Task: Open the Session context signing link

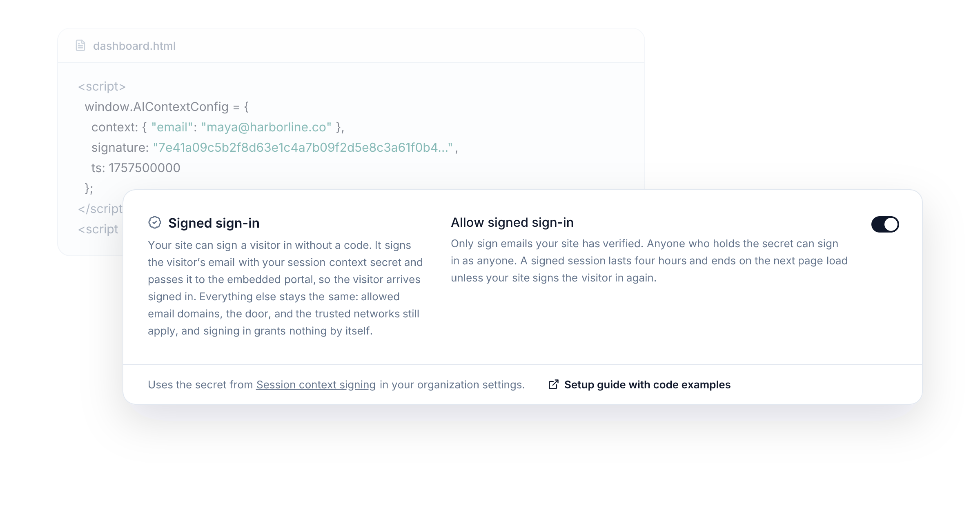Action: 316,385
